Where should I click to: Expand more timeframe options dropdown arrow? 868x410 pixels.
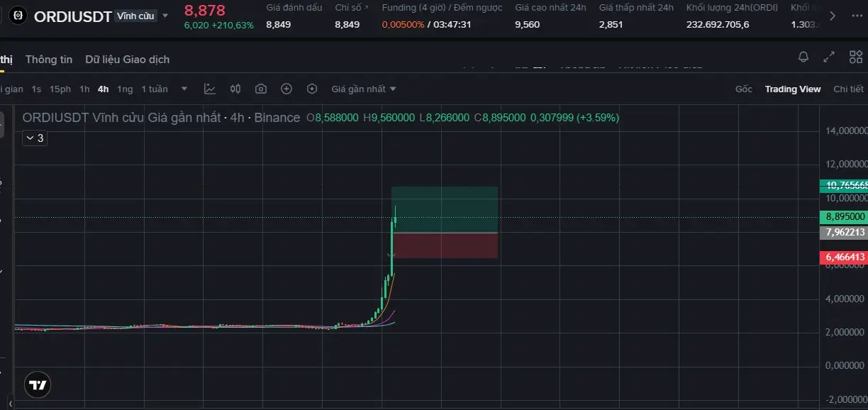pyautogui.click(x=184, y=89)
